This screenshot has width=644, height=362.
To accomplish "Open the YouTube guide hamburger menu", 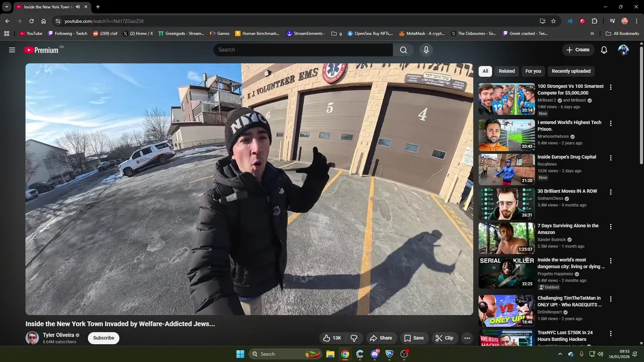I will tap(12, 50).
